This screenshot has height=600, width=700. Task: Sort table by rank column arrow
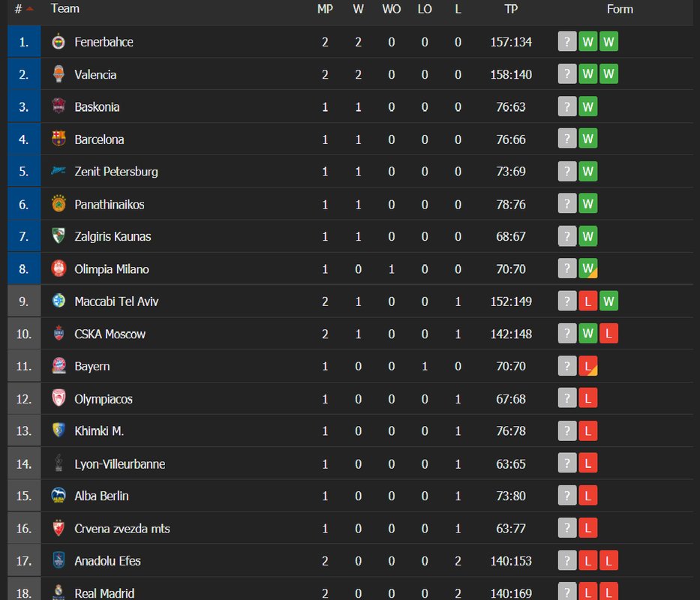[29, 9]
